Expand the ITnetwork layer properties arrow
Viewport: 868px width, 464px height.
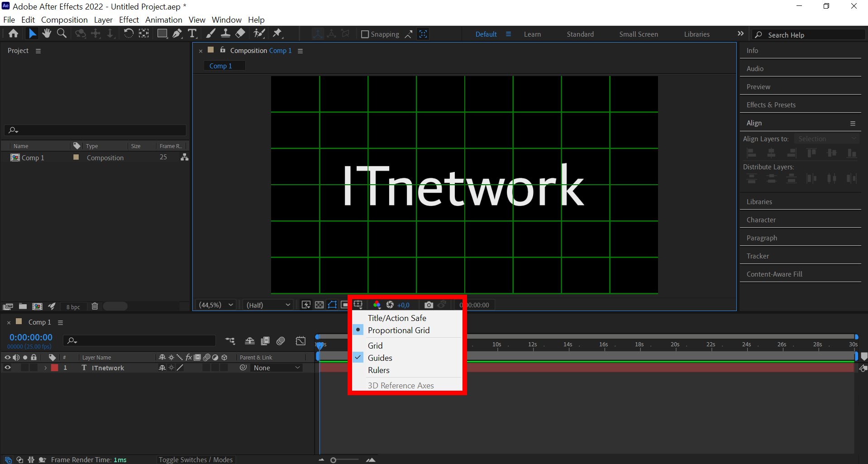(45, 368)
